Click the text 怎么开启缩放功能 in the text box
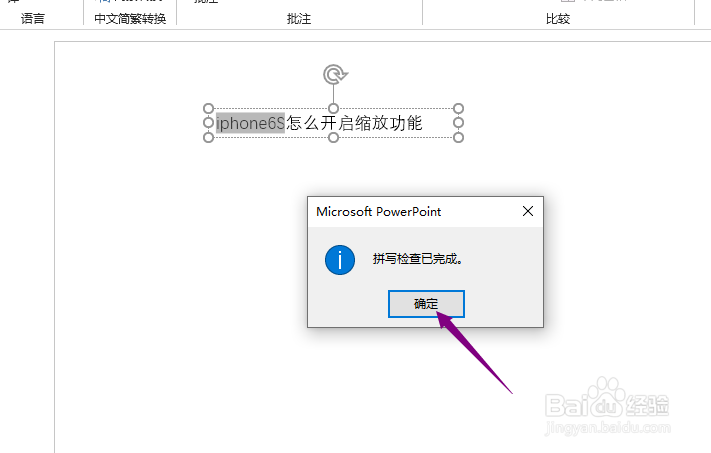Screen dimensions: 711x453 [354, 123]
